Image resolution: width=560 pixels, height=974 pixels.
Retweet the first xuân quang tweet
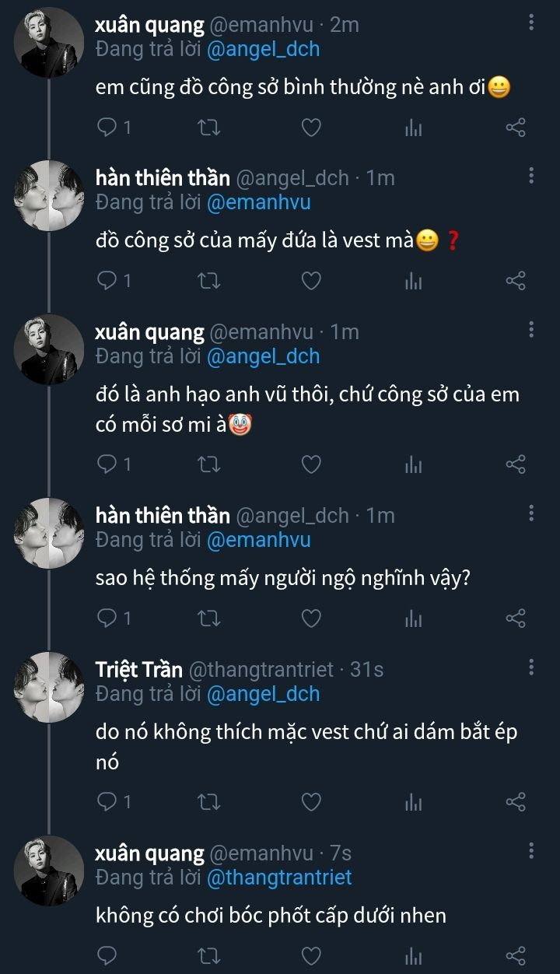click(209, 127)
